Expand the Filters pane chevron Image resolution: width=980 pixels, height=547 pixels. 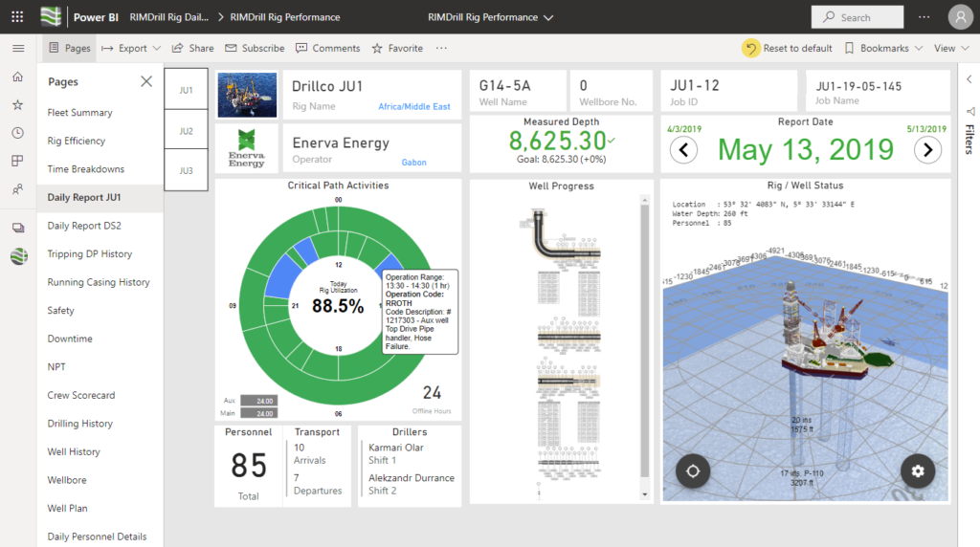[969, 79]
